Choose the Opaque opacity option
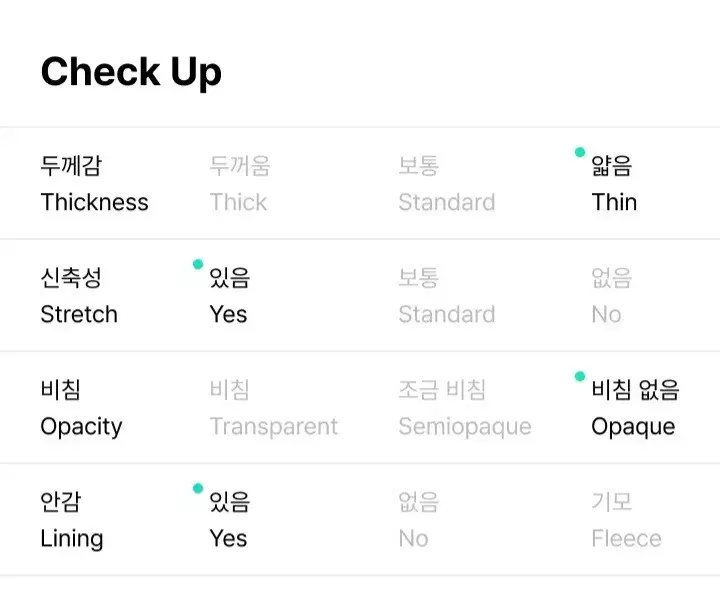 (x=634, y=408)
